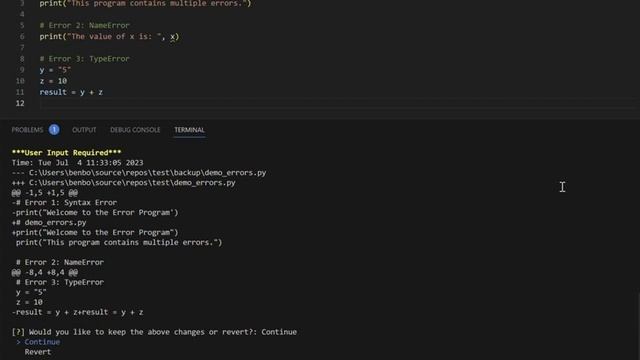The height and width of the screenshot is (360, 640).
Task: Click the backup\demo_errors.py path line
Action: pyautogui.click(x=139, y=173)
